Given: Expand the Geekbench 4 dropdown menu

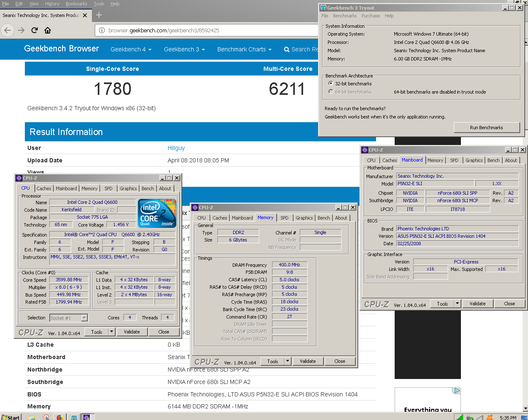Looking at the screenshot, I should 131,49.
